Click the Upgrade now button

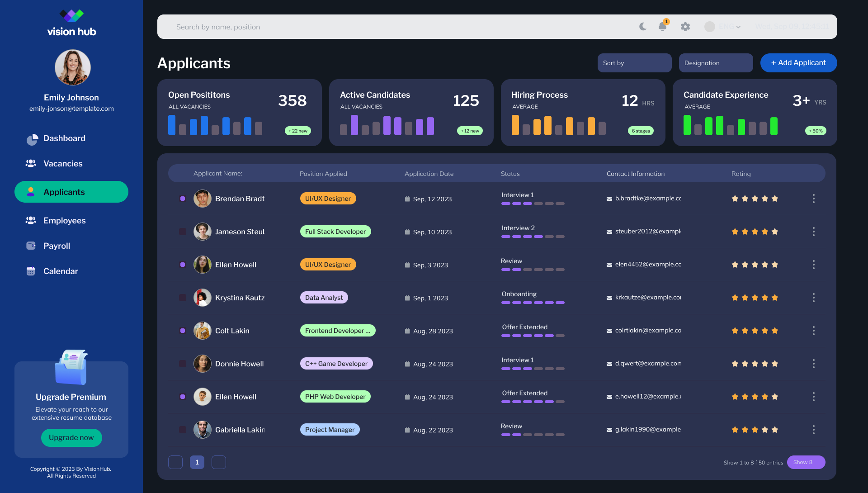tap(71, 438)
